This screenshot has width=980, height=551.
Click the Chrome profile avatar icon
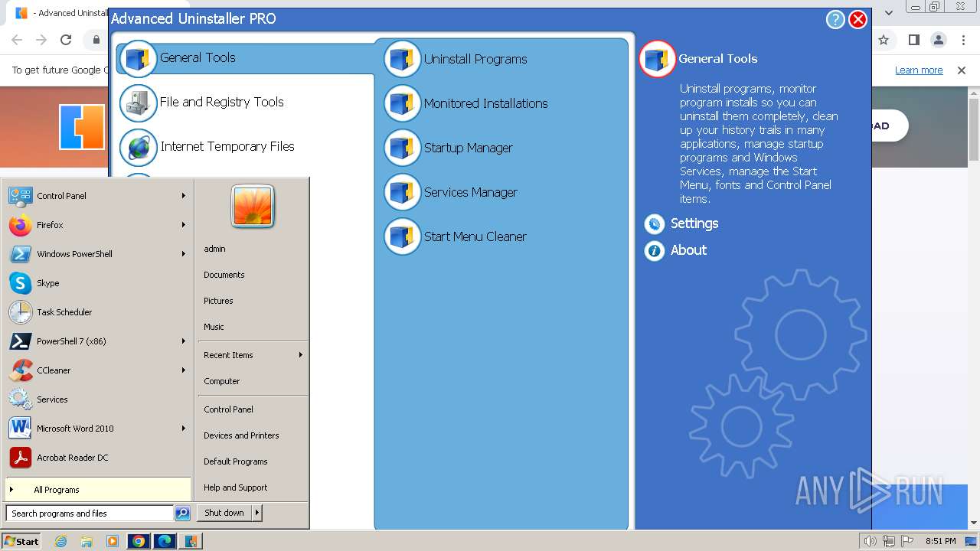pos(938,40)
